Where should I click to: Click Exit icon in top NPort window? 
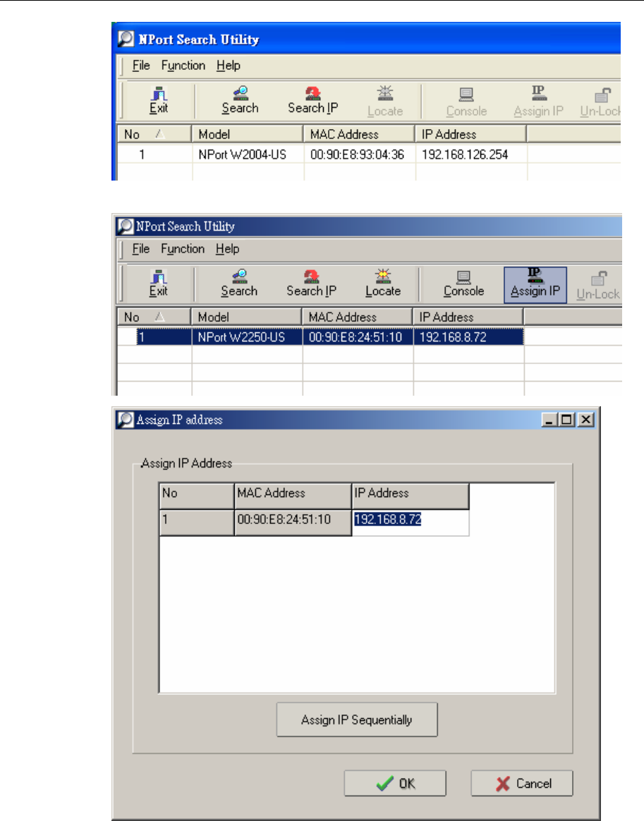(159, 101)
